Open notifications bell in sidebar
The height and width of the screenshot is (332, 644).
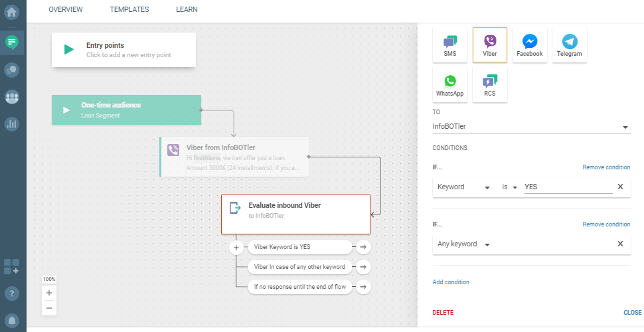click(x=12, y=319)
